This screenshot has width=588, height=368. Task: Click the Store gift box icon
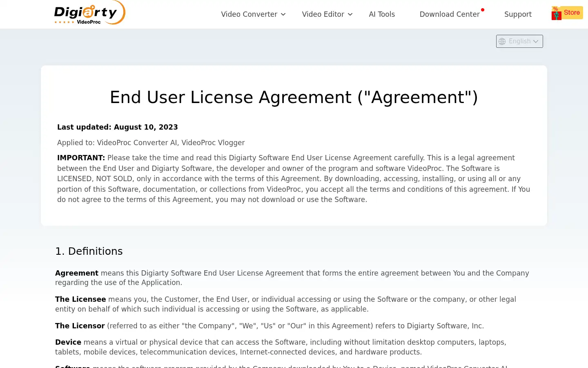click(x=556, y=13)
